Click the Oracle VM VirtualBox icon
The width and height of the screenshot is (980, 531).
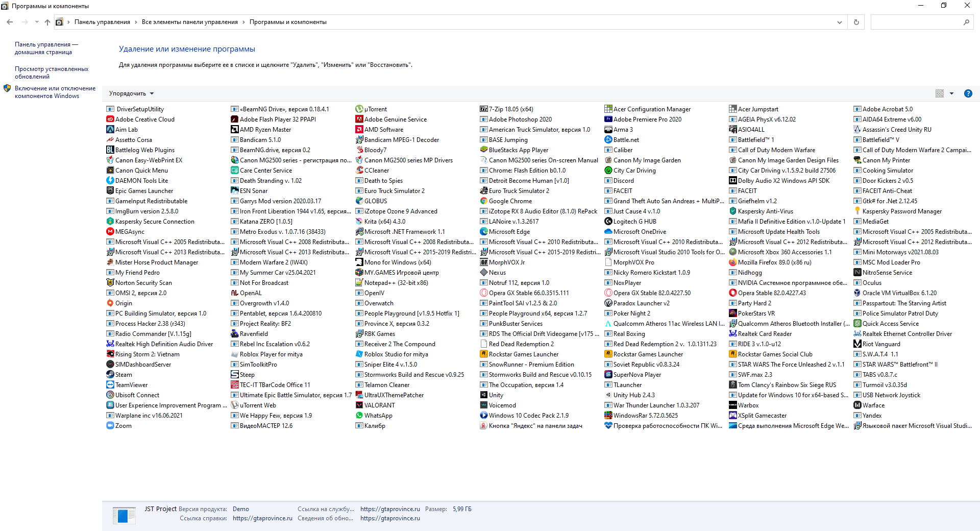click(x=857, y=293)
